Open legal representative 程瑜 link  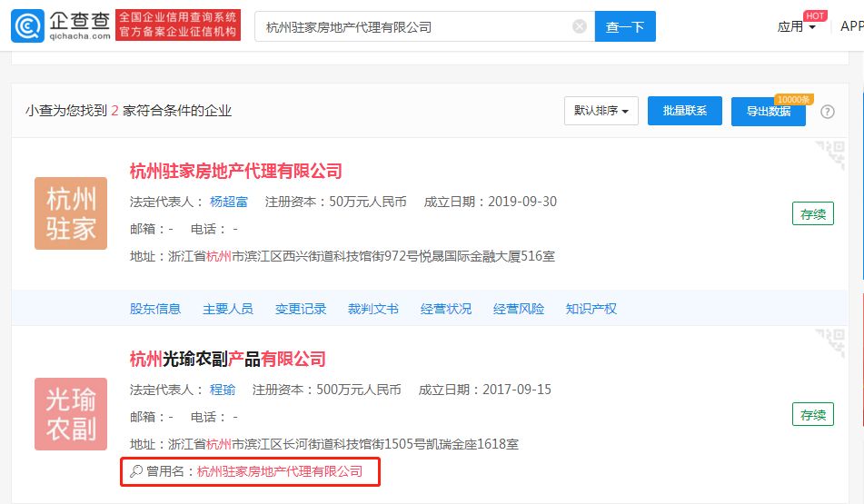223,390
